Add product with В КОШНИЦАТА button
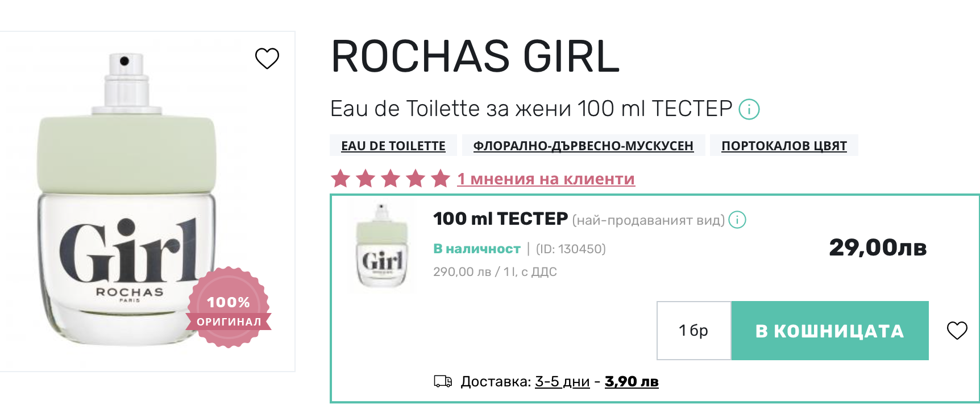Screen dimensions: 980x412 pos(829,331)
